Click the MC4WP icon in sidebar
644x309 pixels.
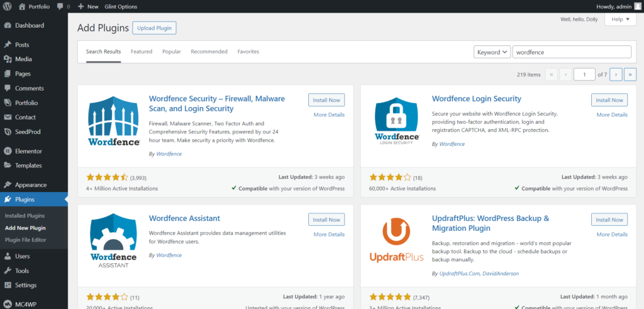click(8, 305)
